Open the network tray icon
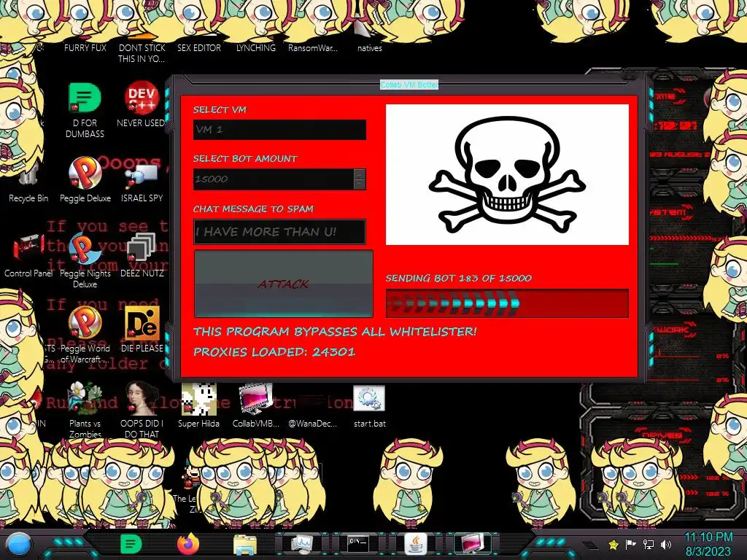 [x=649, y=544]
